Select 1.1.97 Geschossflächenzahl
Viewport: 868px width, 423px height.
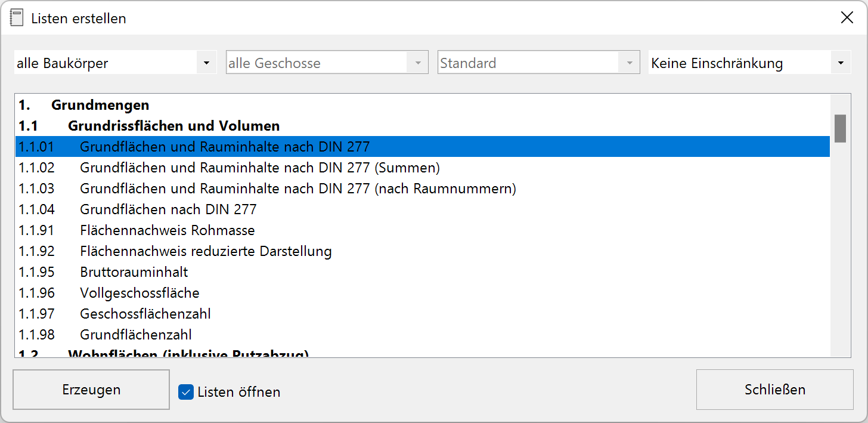pyautogui.click(x=423, y=314)
